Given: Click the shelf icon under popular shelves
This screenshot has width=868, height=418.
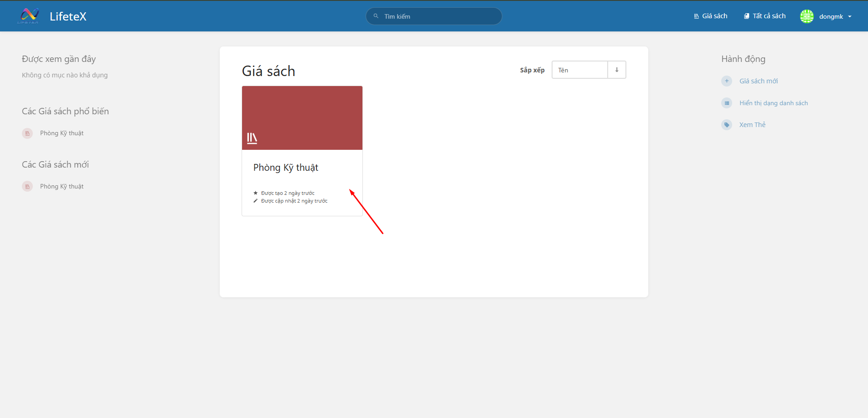Looking at the screenshot, I should click(27, 133).
